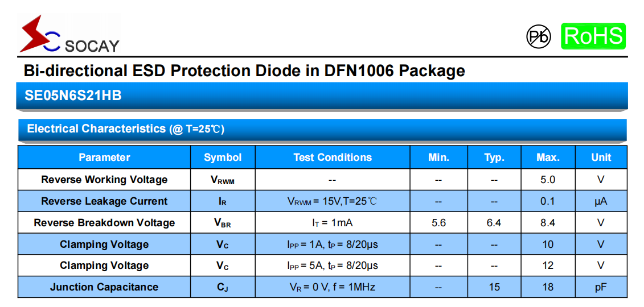This screenshot has width=644, height=307.
Task: Click the document title about DFN1006 Package
Action: [x=244, y=71]
